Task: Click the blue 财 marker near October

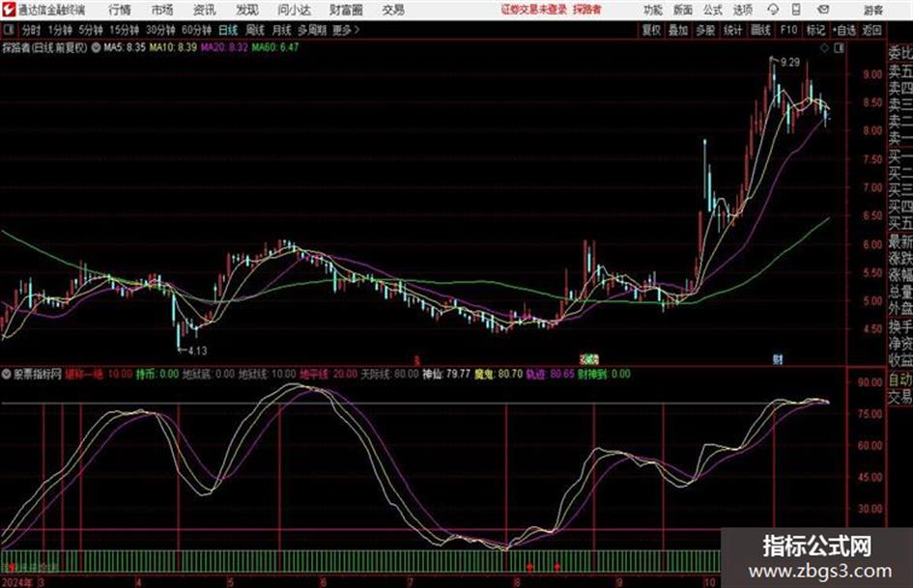Action: click(778, 359)
